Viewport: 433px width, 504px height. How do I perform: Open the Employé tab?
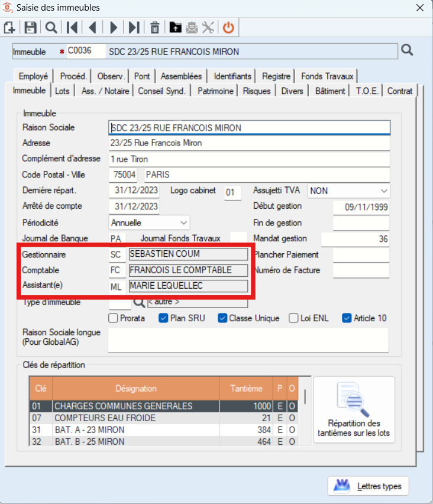pyautogui.click(x=34, y=76)
